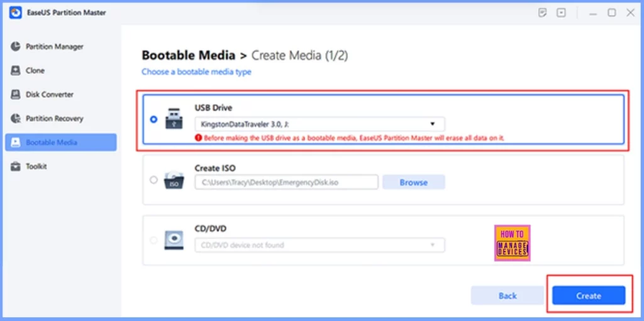Select Bootable Media in the sidebar
Viewport: 644px width, 321px height.
[61, 143]
